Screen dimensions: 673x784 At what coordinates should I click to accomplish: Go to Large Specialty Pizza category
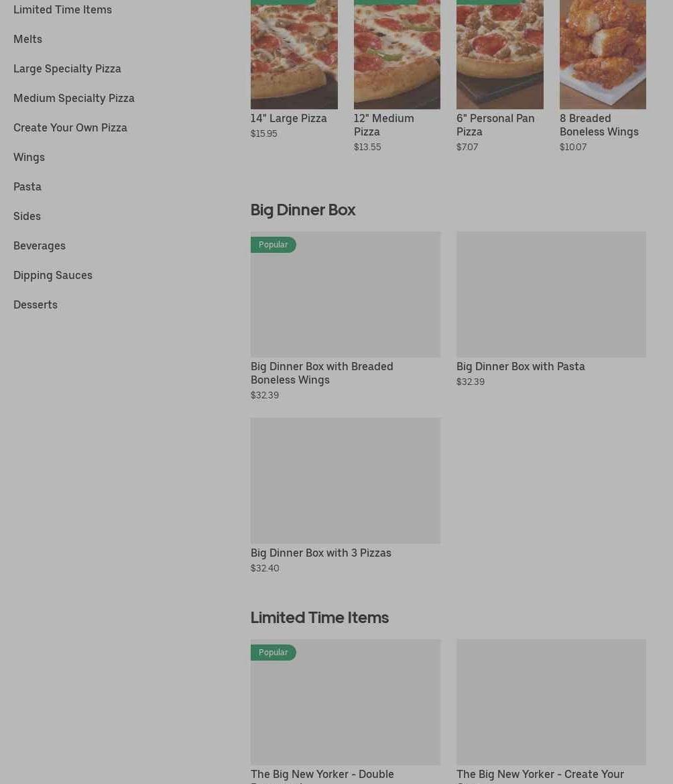coord(67,68)
